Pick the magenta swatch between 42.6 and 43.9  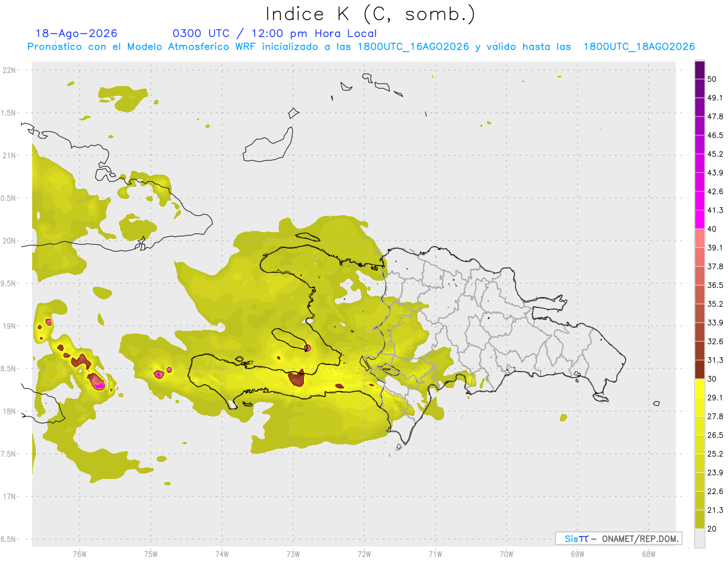(699, 181)
